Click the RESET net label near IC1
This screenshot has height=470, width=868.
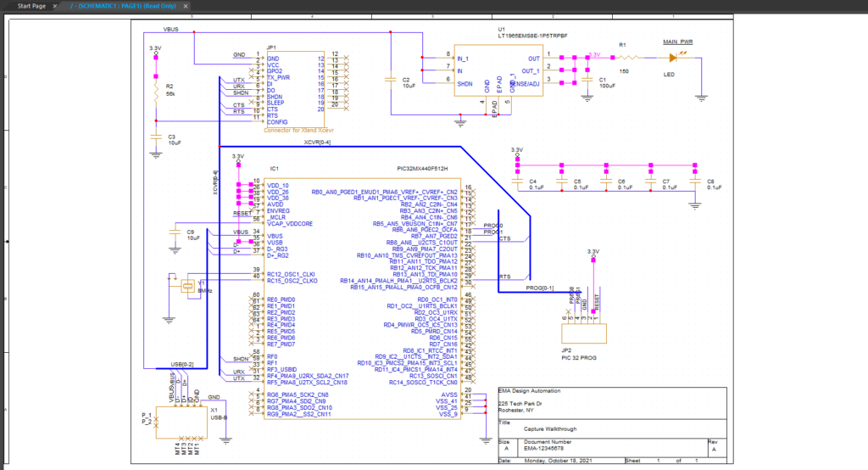click(242, 214)
